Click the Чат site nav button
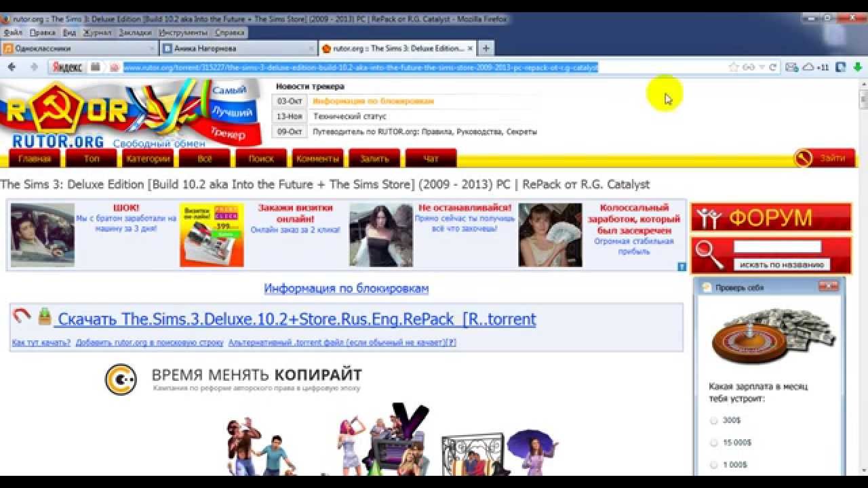Screen dimensions: 868x488 [431, 159]
